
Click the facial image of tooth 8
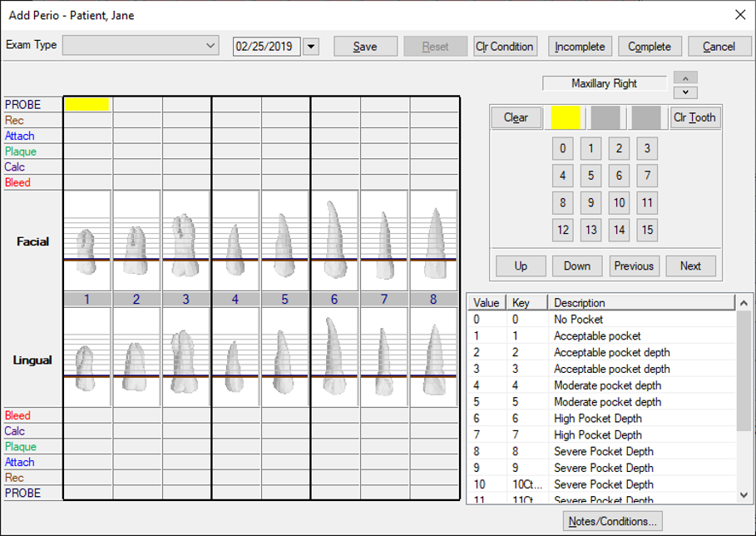click(433, 241)
